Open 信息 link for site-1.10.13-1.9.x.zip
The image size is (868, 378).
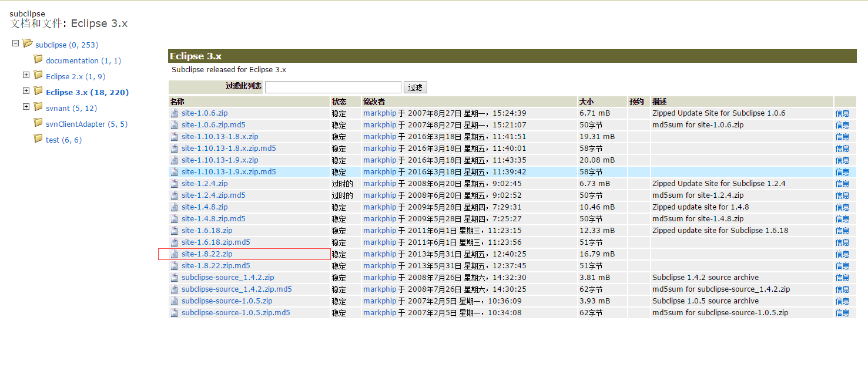[x=842, y=160]
